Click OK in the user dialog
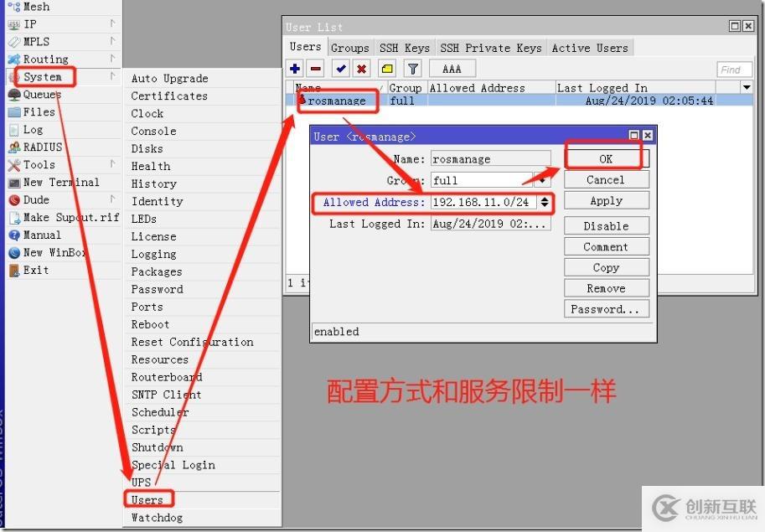The width and height of the screenshot is (765, 532). (607, 159)
